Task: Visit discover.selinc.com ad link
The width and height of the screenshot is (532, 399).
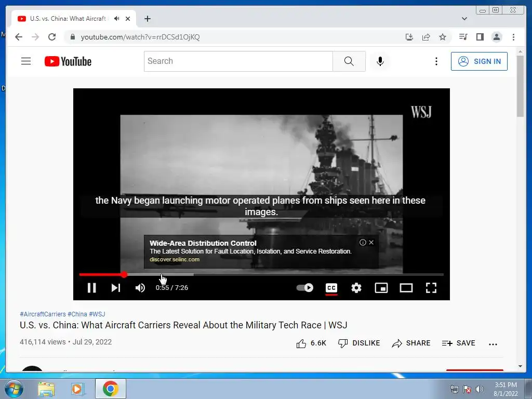Action: 175,259
